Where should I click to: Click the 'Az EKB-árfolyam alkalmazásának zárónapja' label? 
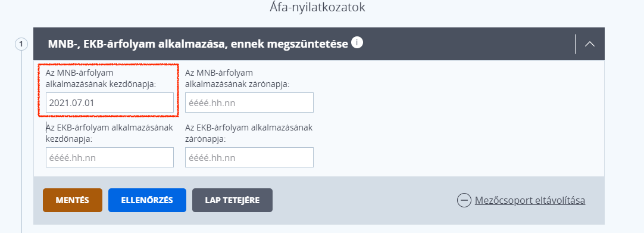point(249,133)
